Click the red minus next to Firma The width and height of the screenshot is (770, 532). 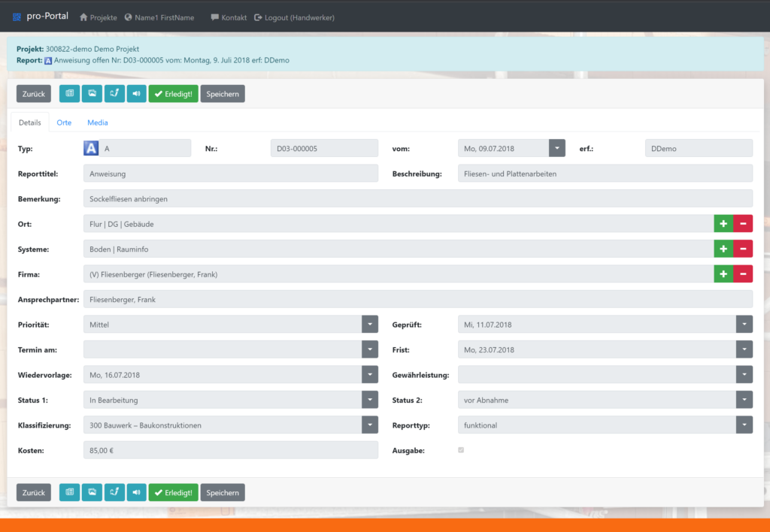pyautogui.click(x=743, y=274)
